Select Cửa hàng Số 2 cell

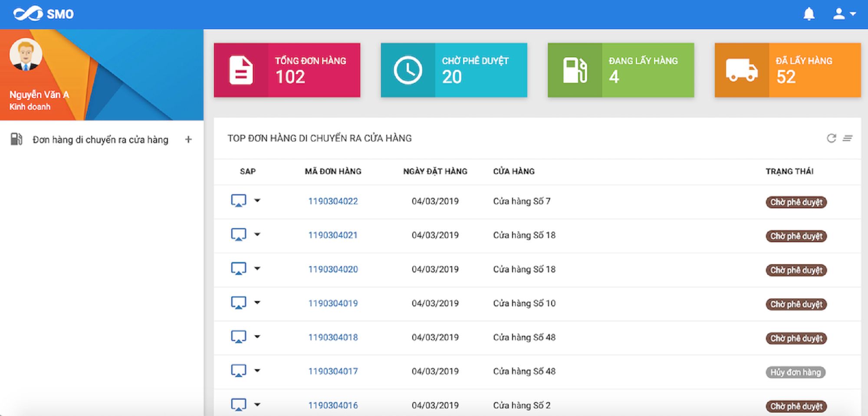pos(522,406)
